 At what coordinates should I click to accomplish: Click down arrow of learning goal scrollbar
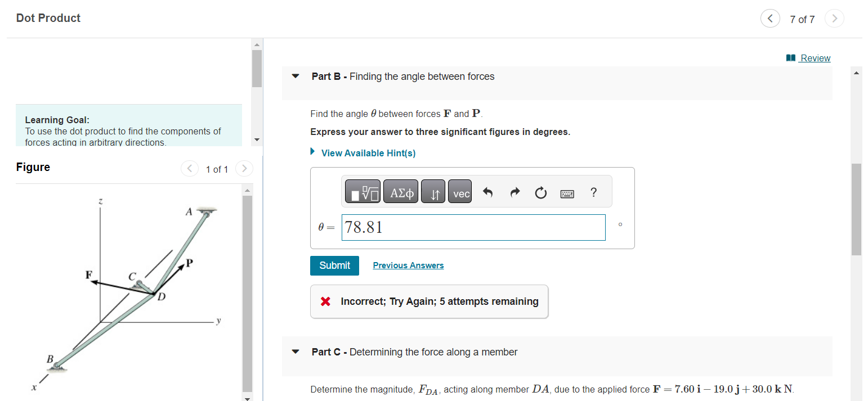tap(257, 139)
